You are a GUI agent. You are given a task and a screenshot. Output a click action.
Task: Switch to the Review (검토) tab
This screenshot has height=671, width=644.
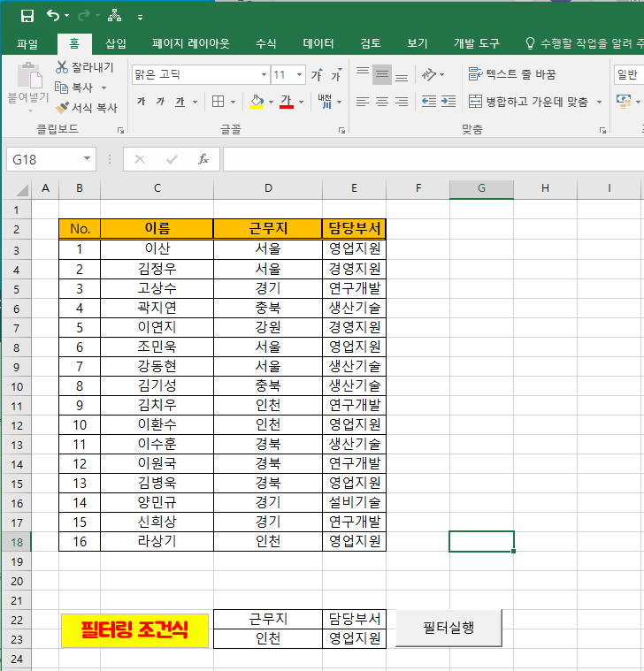371,43
